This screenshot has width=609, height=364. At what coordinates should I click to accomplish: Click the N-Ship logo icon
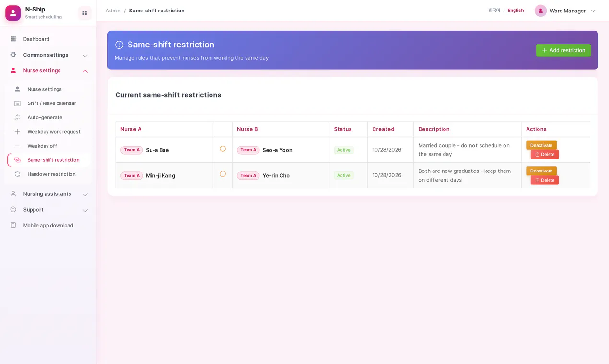(13, 13)
